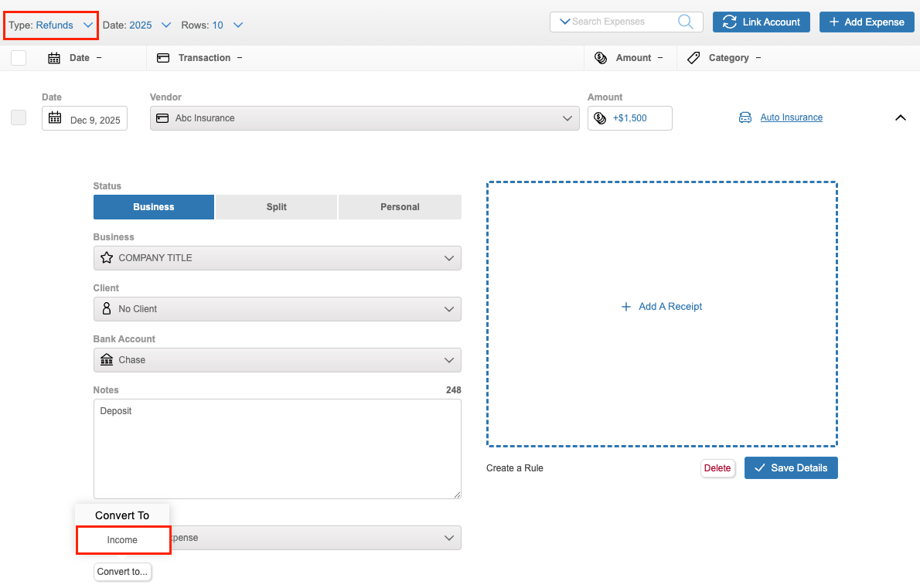The width and height of the screenshot is (920, 588).
Task: Click the coins icon in Amount field
Action: click(x=600, y=118)
